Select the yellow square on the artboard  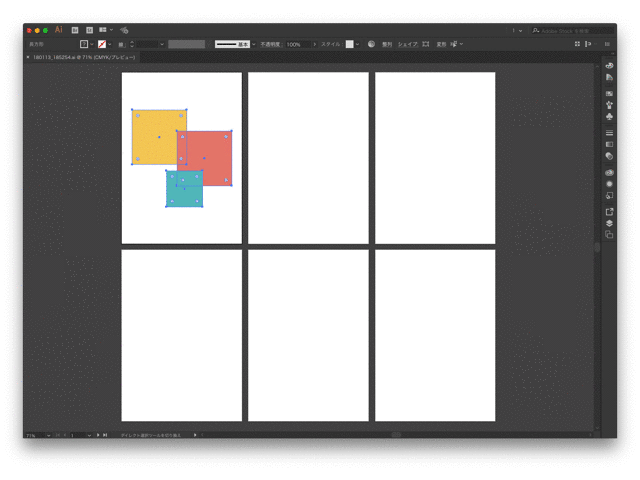pos(152,130)
